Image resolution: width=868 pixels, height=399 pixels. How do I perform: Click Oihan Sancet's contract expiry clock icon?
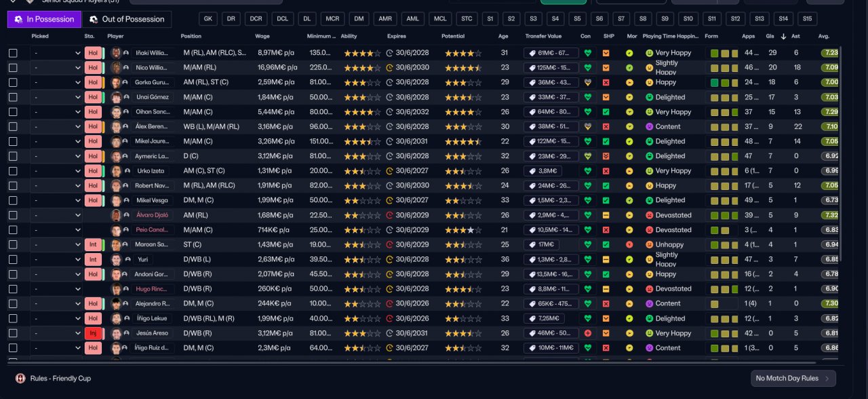pyautogui.click(x=389, y=112)
